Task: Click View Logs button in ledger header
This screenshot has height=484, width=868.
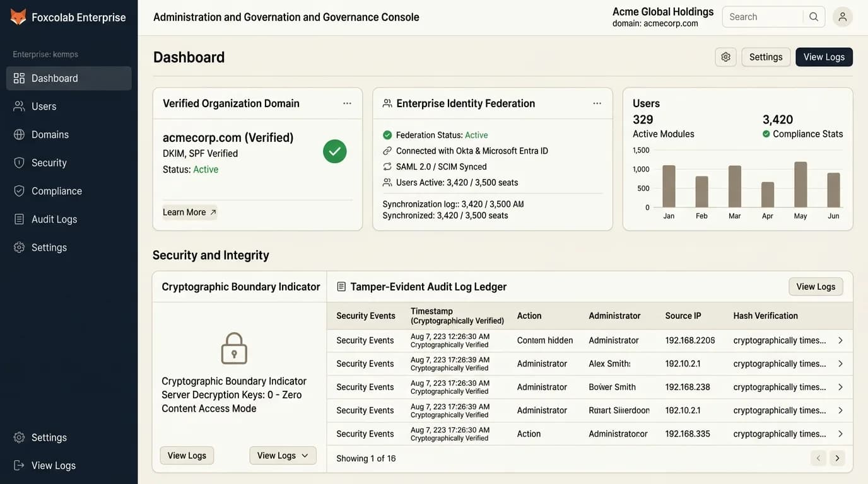Action: 816,287
